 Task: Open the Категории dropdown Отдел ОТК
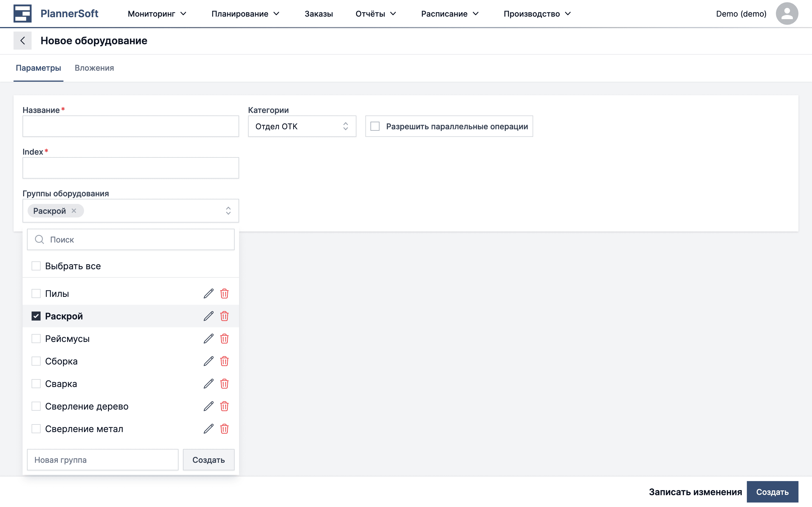pos(302,126)
